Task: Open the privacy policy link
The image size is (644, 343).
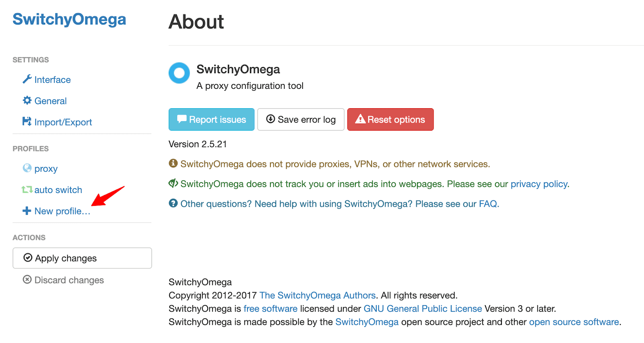Action: tap(539, 184)
